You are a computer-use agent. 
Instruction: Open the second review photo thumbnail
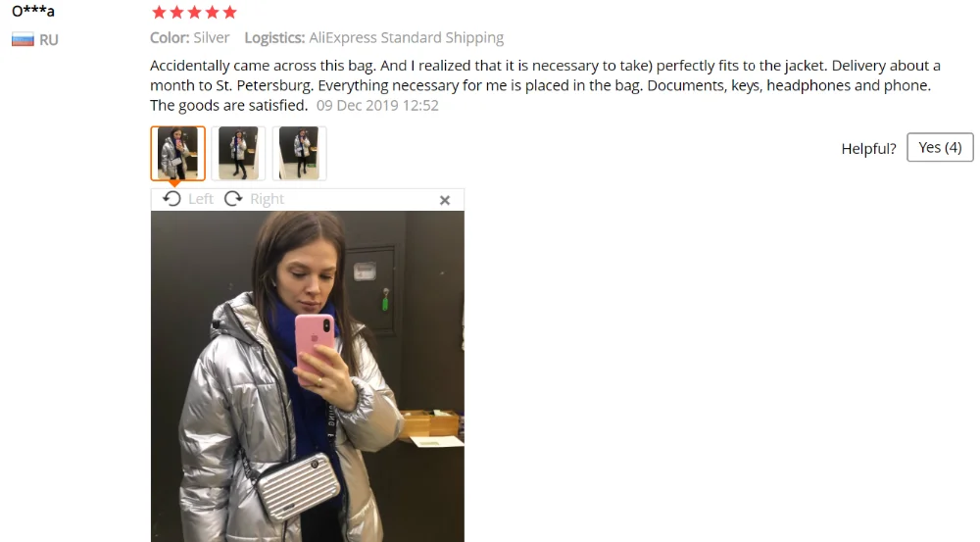coord(238,153)
